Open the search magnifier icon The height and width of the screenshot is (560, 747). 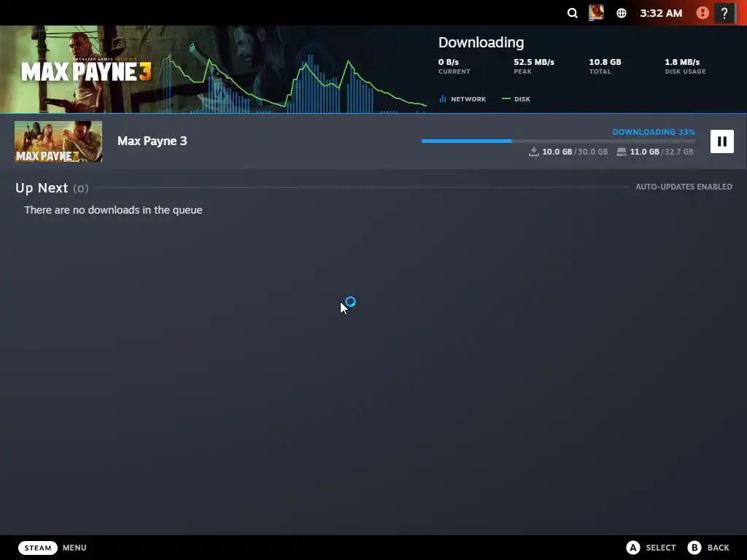click(x=572, y=13)
